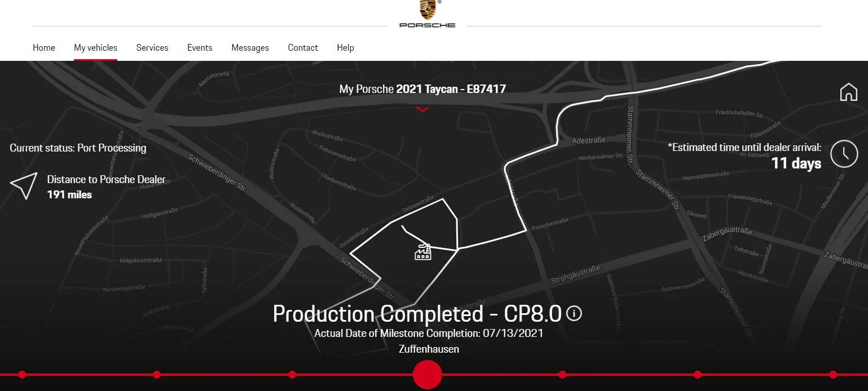The image size is (868, 391).
Task: Click the Adestraße street label on map
Action: coord(588,140)
